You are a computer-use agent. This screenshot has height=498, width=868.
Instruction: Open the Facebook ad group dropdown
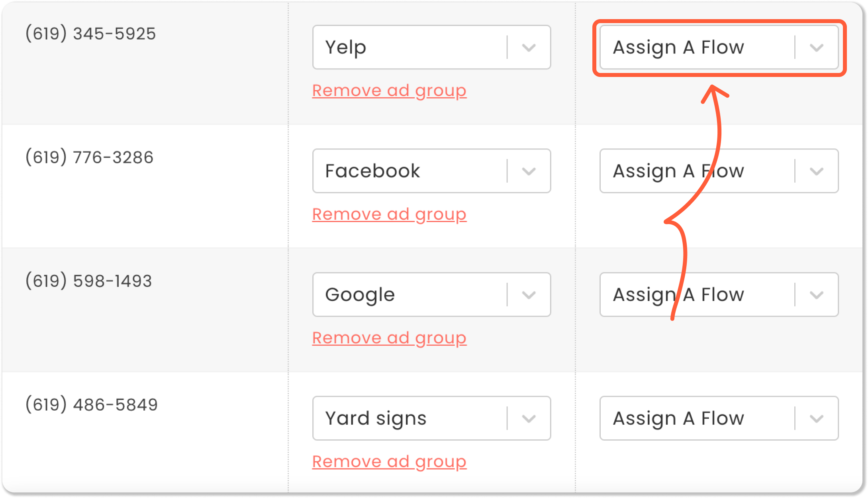[431, 171]
